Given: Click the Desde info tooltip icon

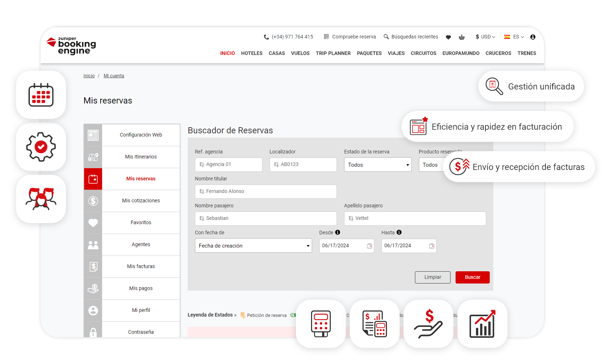Looking at the screenshot, I should 337,232.
